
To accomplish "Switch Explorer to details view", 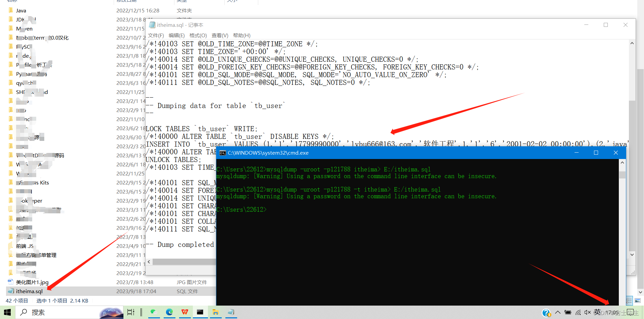I will (630, 301).
